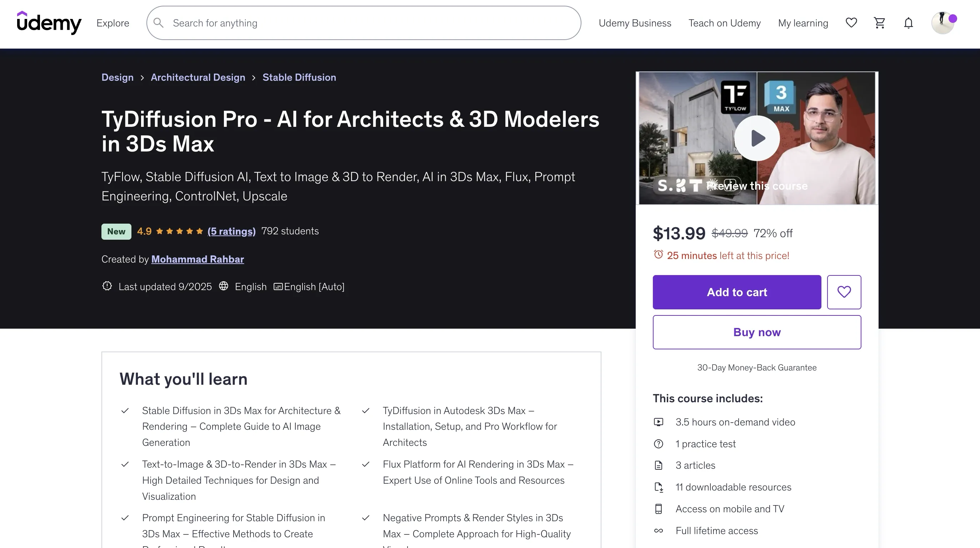
Task: Open the notifications bell
Action: pos(909,23)
